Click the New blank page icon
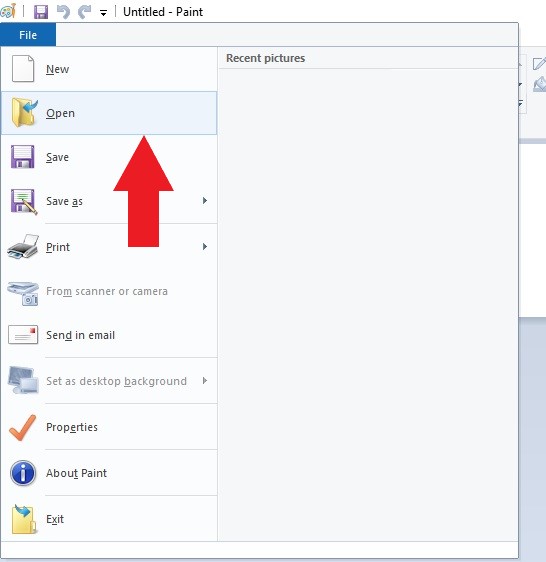The width and height of the screenshot is (546, 562). pyautogui.click(x=23, y=68)
